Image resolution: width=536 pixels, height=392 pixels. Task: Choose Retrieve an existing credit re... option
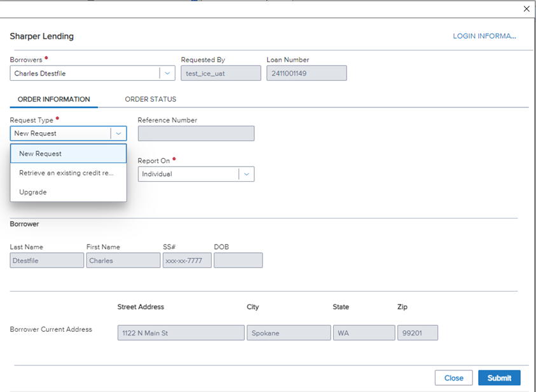(69, 173)
